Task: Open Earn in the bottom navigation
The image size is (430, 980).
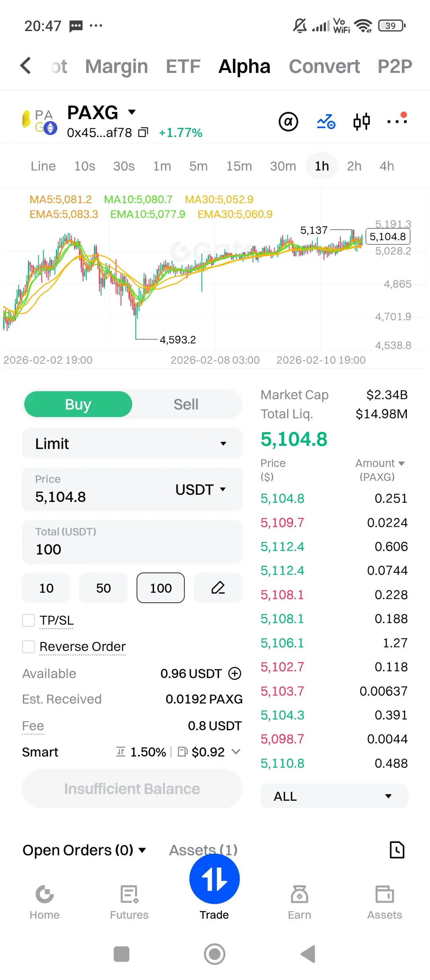Action: click(x=299, y=902)
